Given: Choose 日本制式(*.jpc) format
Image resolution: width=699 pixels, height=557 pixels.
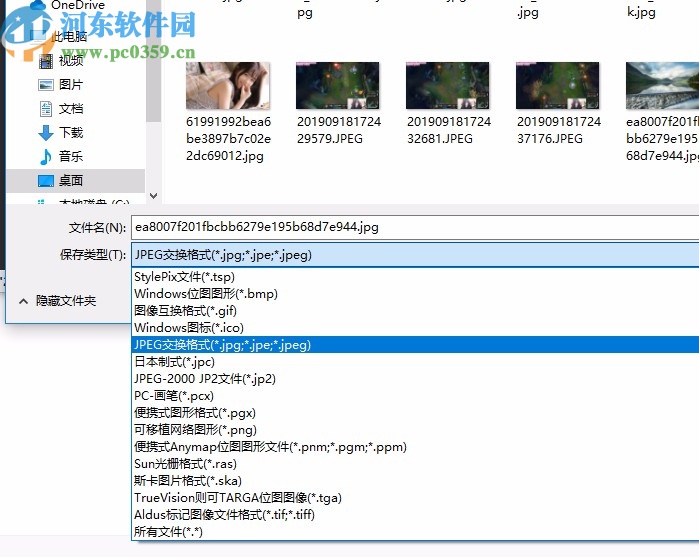Looking at the screenshot, I should click(x=415, y=362).
